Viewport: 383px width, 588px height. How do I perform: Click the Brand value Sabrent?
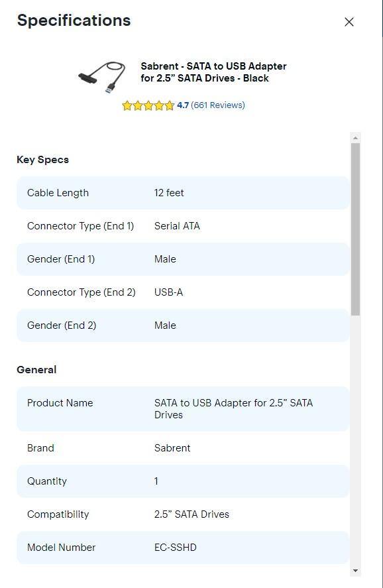point(172,447)
